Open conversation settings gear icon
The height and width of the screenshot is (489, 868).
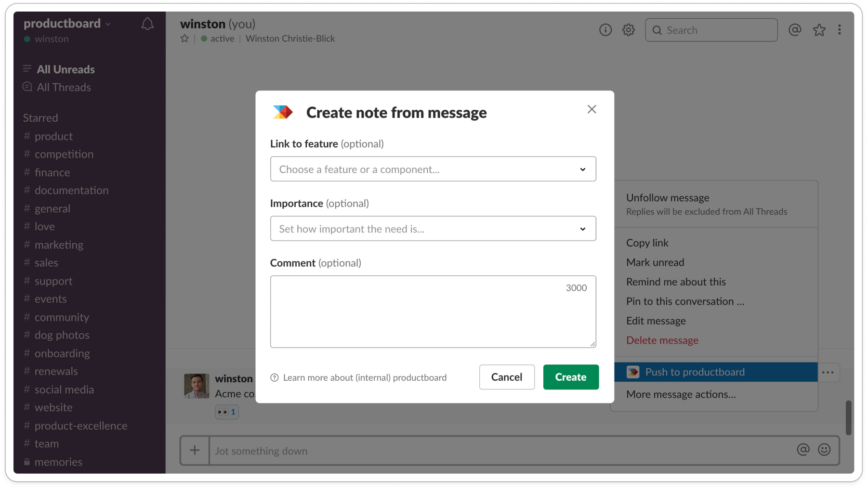628,30
